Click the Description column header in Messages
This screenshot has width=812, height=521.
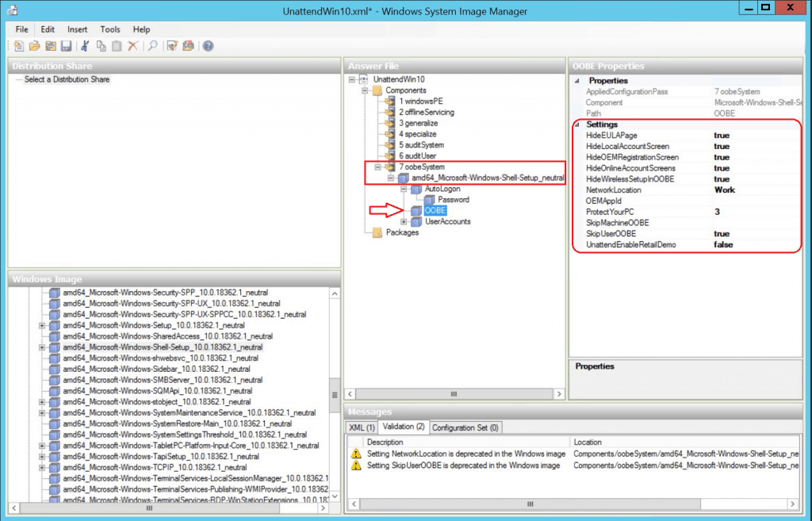(x=466, y=442)
